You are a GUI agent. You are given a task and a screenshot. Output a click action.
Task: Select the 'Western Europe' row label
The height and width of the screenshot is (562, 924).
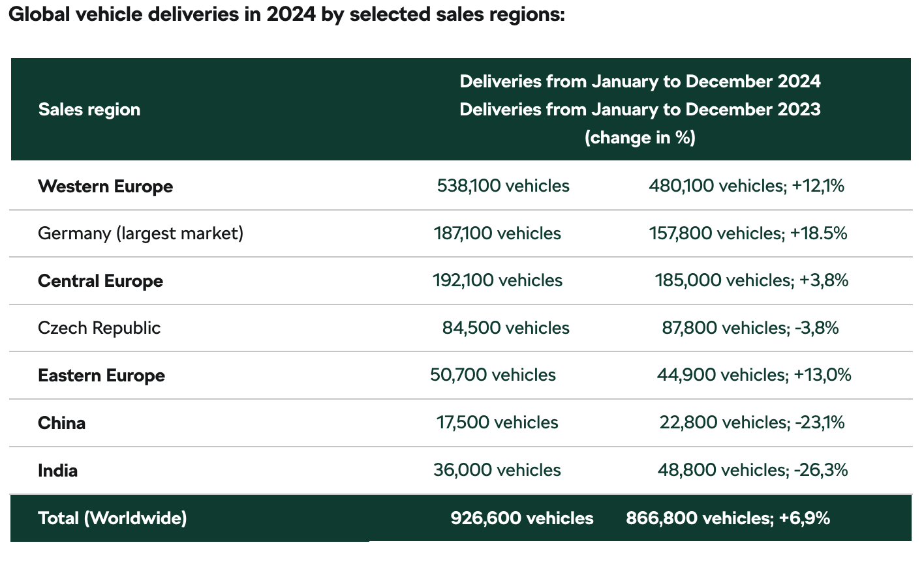click(x=106, y=186)
